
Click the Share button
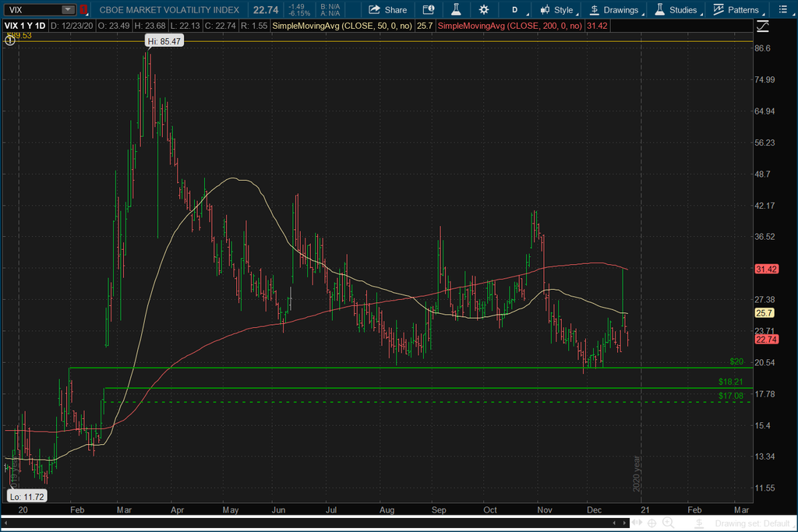tap(388, 9)
